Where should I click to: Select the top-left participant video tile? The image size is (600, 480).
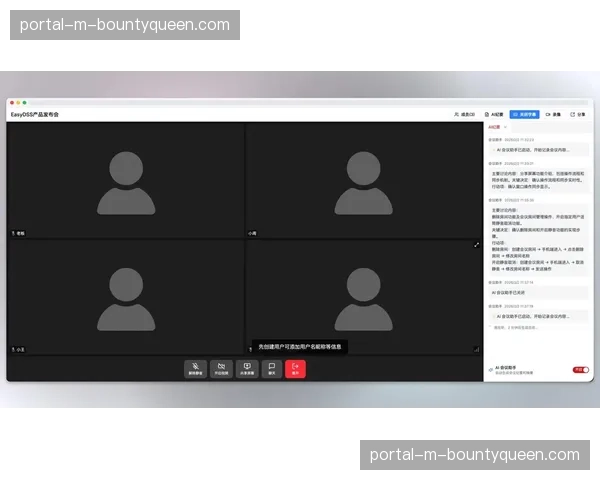(x=126, y=180)
